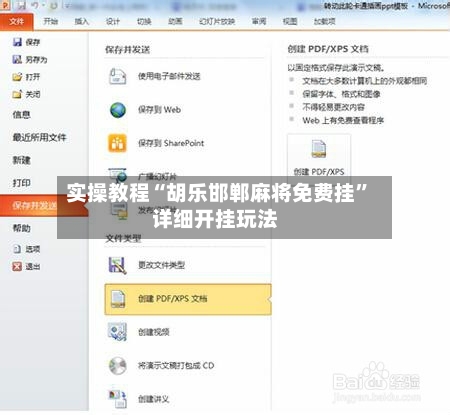The height and width of the screenshot is (415, 450).
Task: Open Save As (另存为) in the sidebar
Action: (x=29, y=60)
